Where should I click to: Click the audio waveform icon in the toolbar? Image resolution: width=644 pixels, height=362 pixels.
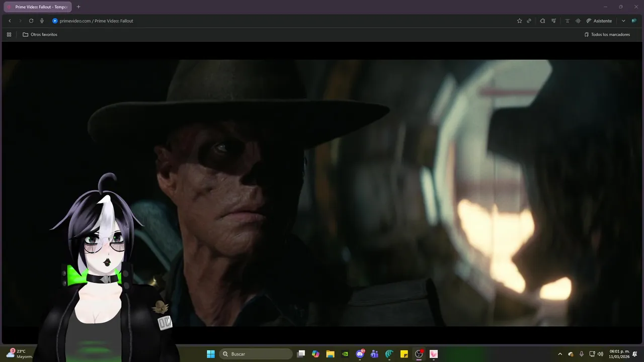tap(578, 21)
